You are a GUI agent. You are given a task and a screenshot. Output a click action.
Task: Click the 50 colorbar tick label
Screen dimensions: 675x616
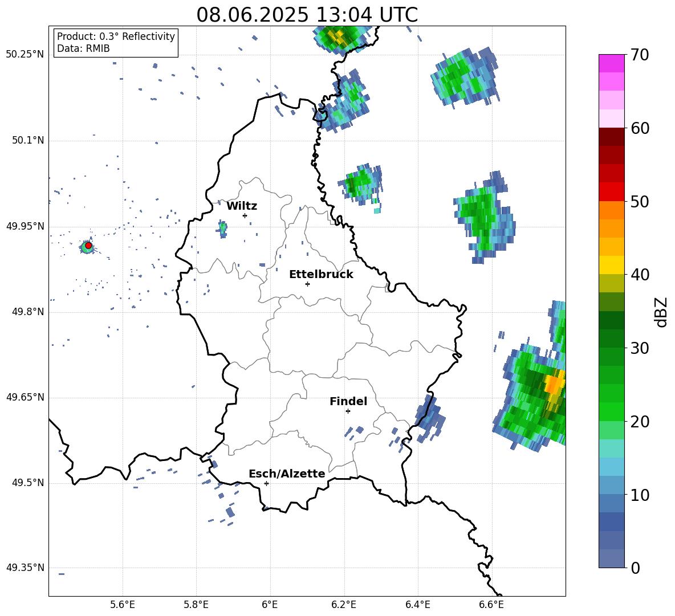tap(640, 201)
